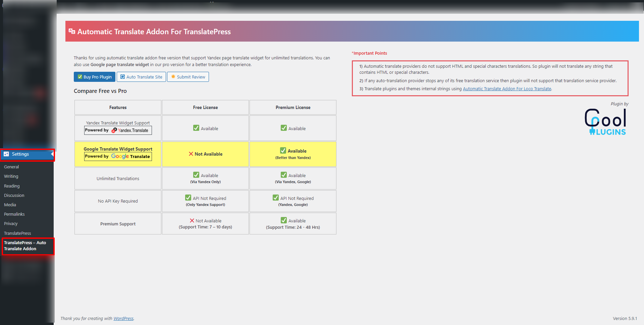Navigate to Permalinks settings

tap(14, 214)
